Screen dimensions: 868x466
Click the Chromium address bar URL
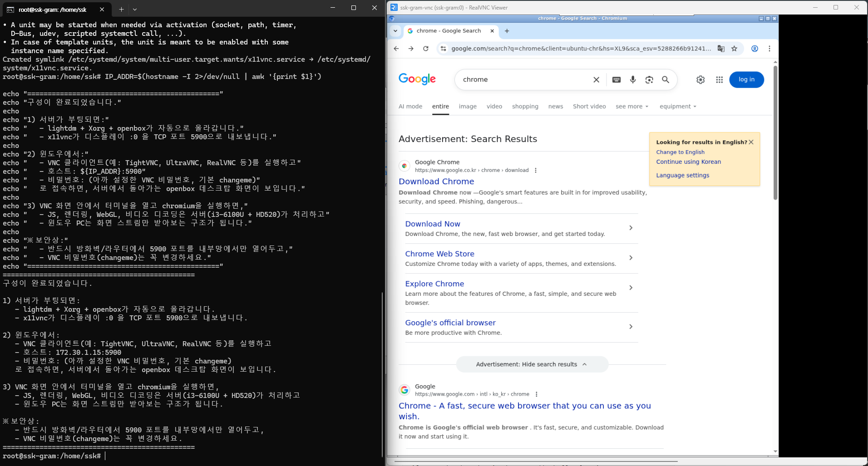[581, 49]
